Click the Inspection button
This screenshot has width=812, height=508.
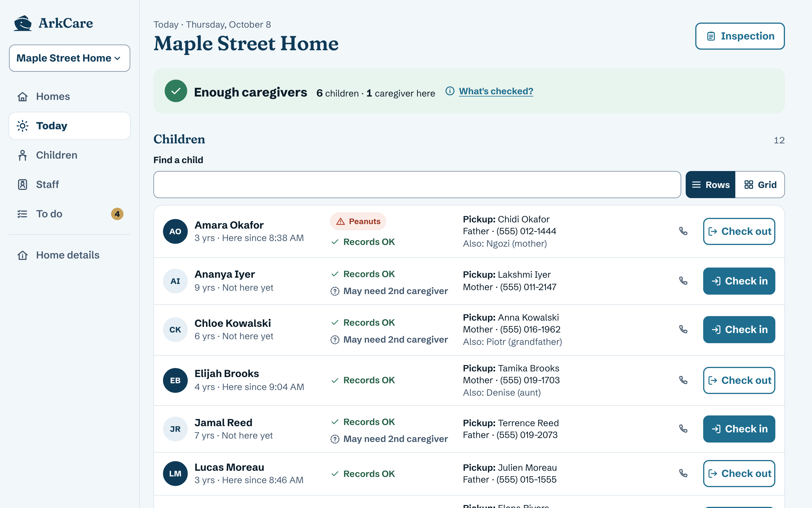click(x=740, y=36)
